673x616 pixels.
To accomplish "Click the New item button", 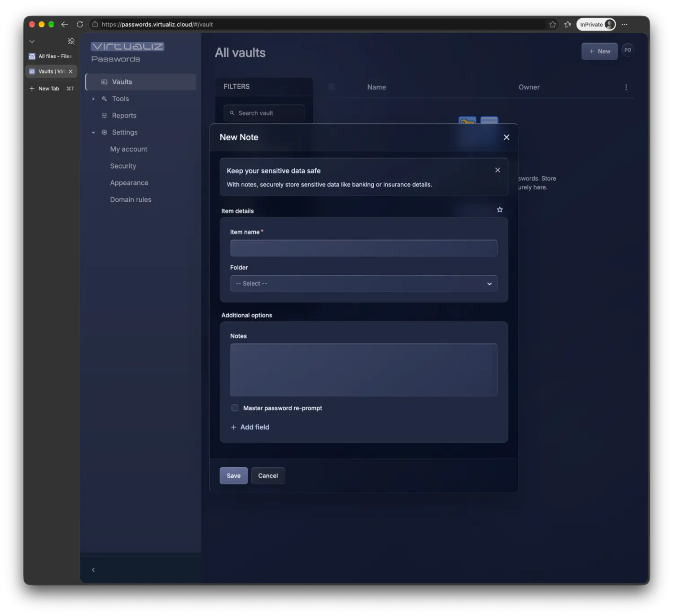I will pyautogui.click(x=599, y=51).
